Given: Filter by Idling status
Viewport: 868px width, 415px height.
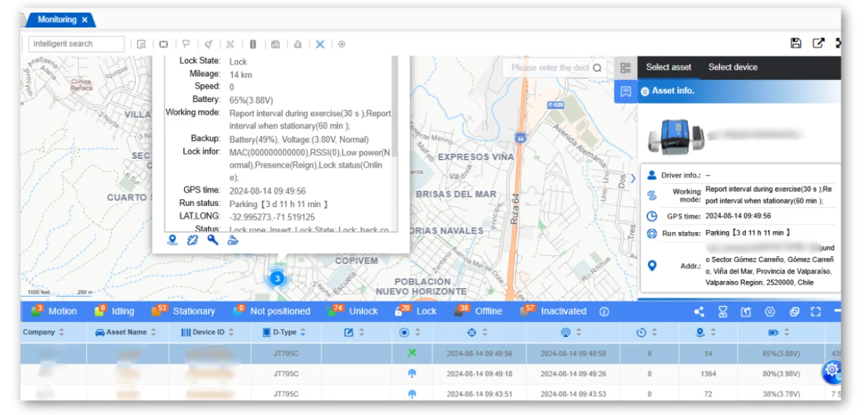Looking at the screenshot, I should tap(115, 311).
